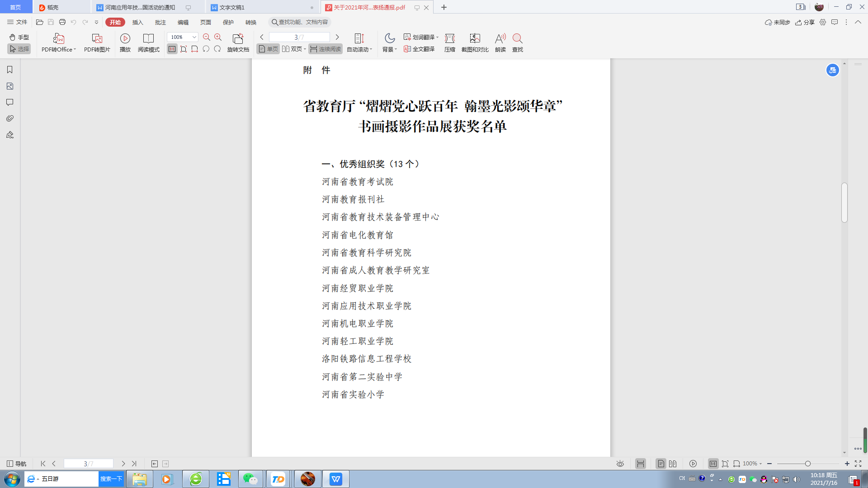Expand the 100% zoom level dropdown
868x488 pixels.
click(194, 37)
